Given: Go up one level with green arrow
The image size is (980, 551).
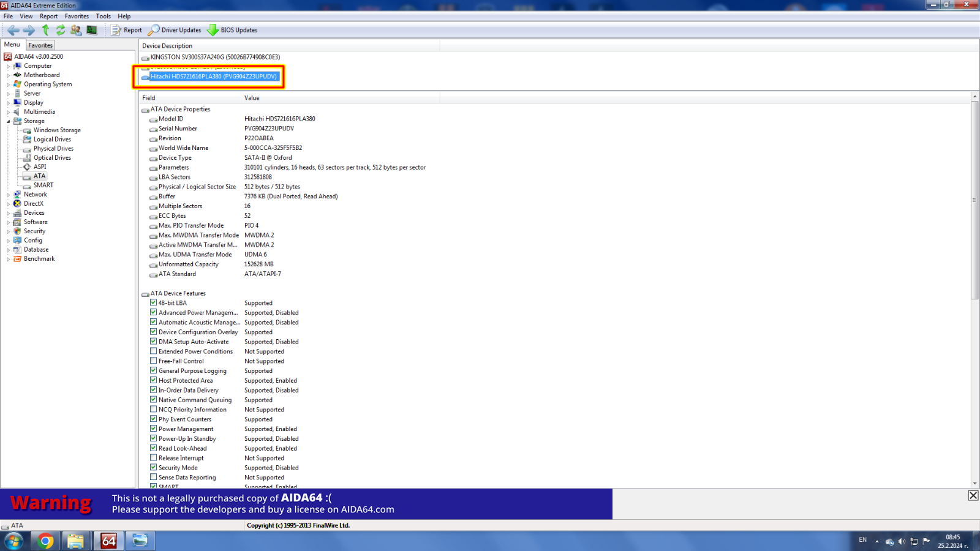Looking at the screenshot, I should coord(45,30).
